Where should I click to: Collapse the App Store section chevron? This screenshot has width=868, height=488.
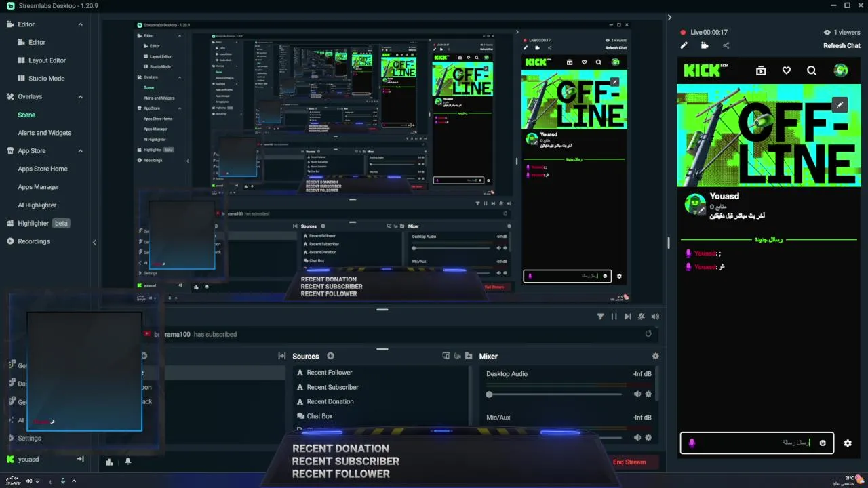pos(80,151)
